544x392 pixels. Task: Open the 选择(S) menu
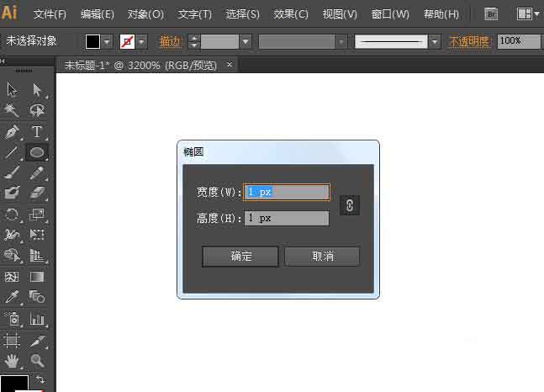242,14
